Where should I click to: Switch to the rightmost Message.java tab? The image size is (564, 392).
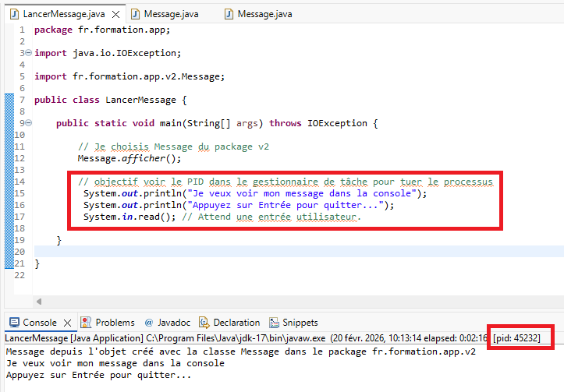pyautogui.click(x=264, y=14)
